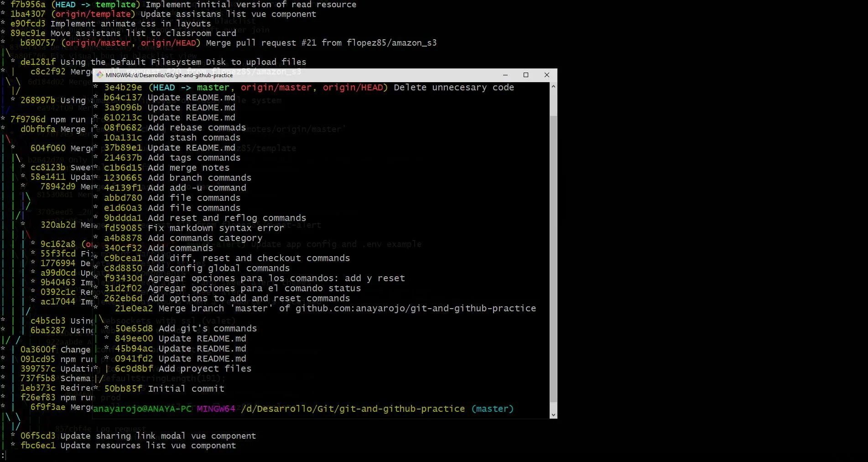Image resolution: width=868 pixels, height=462 pixels.
Task: Click the Git Bash icon in the MINGW64 title bar
Action: [x=100, y=75]
